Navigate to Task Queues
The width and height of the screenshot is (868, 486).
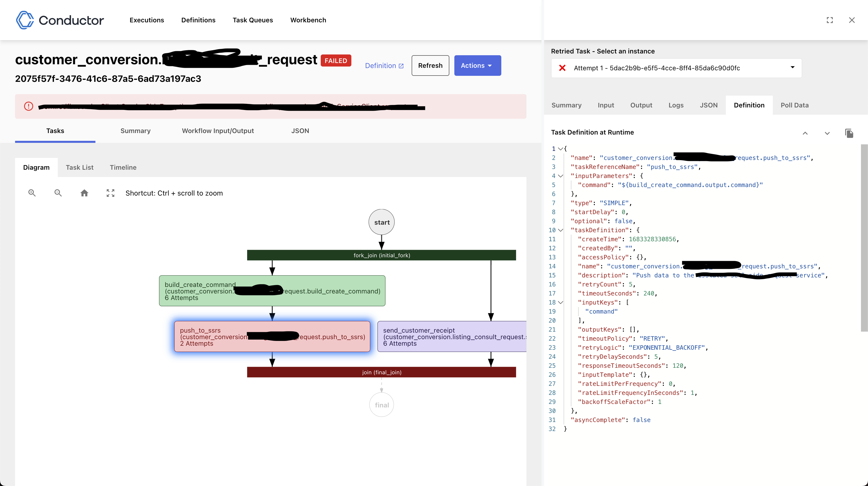253,20
